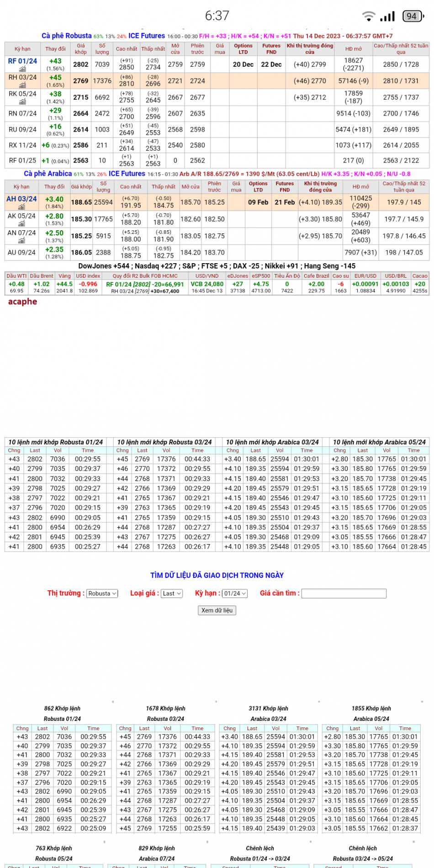Viewport: 434px width, 868px height.
Task: Open the Loại giá dropdown set to Last
Action: tap(172, 593)
